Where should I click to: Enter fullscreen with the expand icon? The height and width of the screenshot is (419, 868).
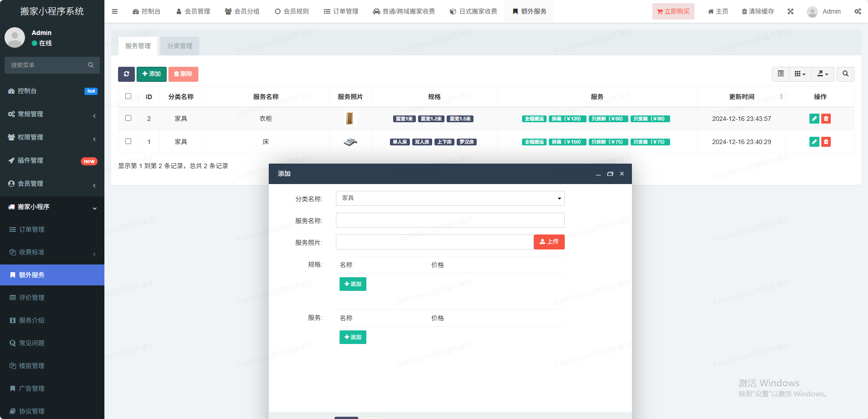pyautogui.click(x=790, y=11)
